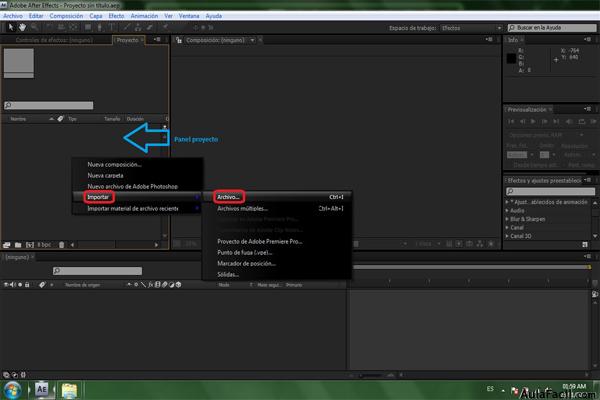Select the Selection arrow tool
The height and width of the screenshot is (400, 600).
click(x=11, y=27)
